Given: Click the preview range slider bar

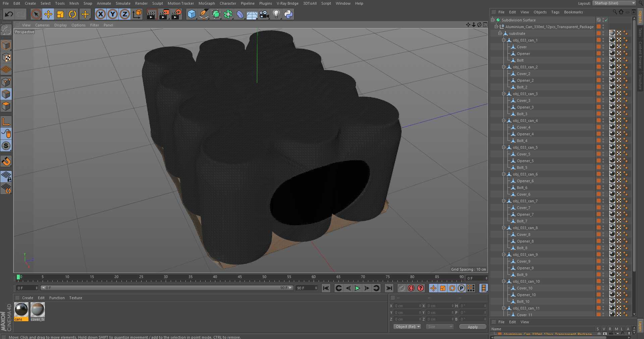Looking at the screenshot, I should pos(167,288).
